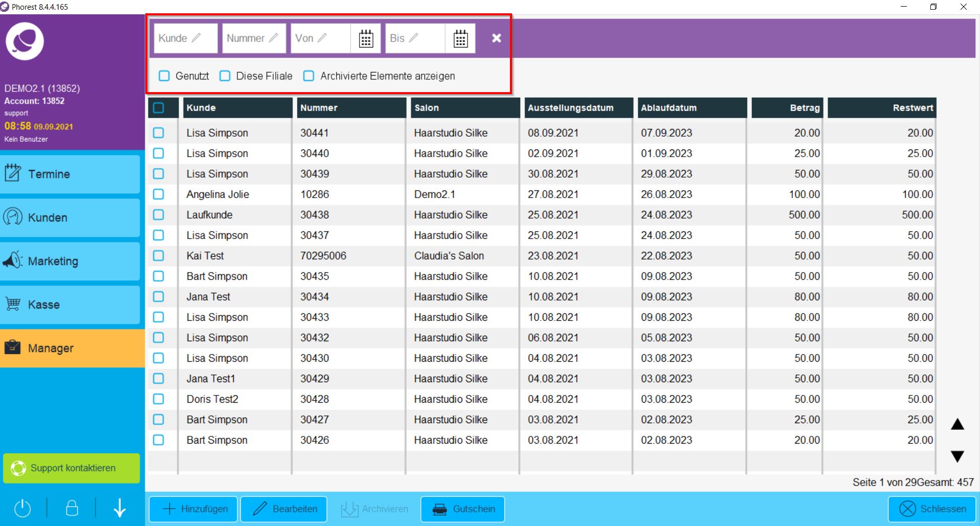Open Marketing from the sidebar
Image resolution: width=980 pixels, height=526 pixels.
70,261
